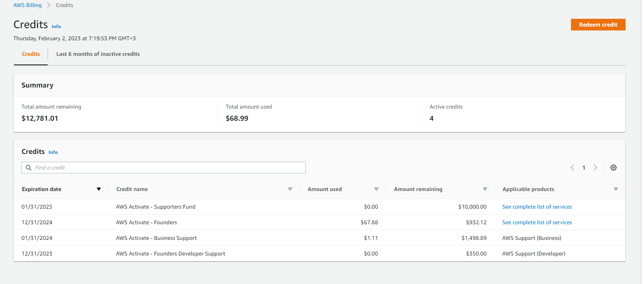Click the Credits breadcrumb text
The height and width of the screenshot is (284, 644).
pyautogui.click(x=64, y=5)
